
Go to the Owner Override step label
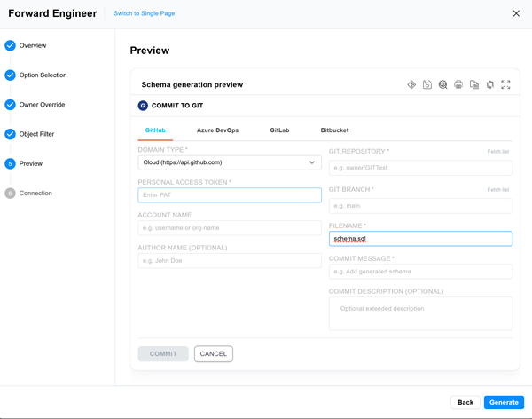[42, 105]
